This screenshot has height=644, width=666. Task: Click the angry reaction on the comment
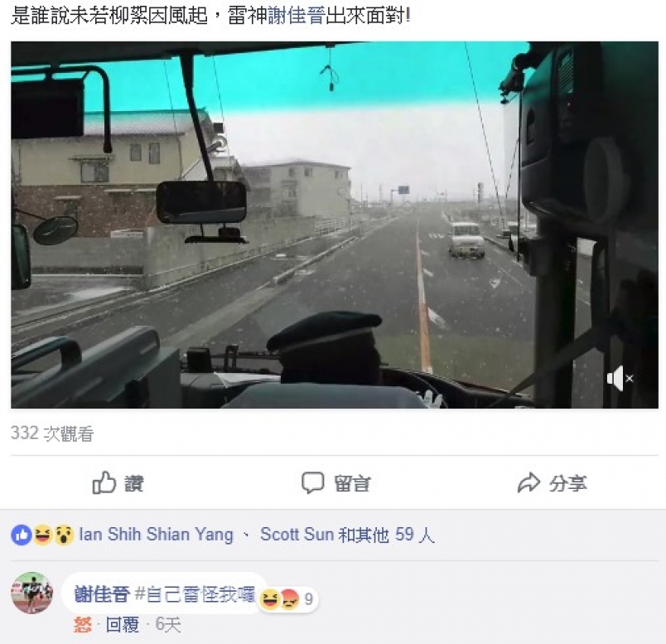290,599
